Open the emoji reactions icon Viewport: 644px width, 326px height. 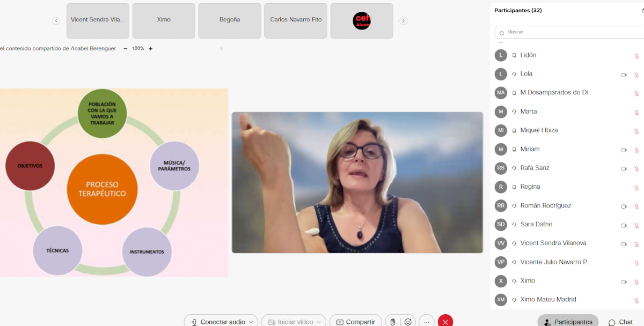(x=408, y=322)
